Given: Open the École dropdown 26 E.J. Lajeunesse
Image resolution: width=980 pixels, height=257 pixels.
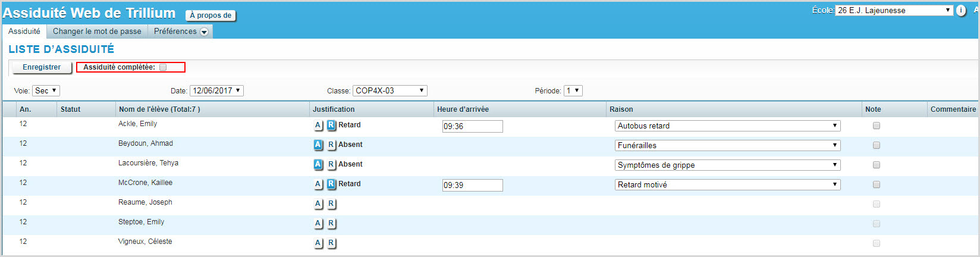Looking at the screenshot, I should click(x=894, y=11).
